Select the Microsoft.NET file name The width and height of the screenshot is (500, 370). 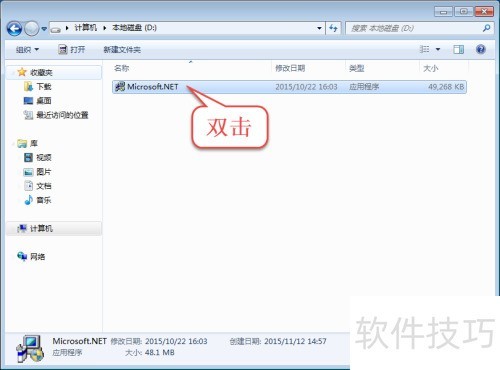[x=153, y=87]
